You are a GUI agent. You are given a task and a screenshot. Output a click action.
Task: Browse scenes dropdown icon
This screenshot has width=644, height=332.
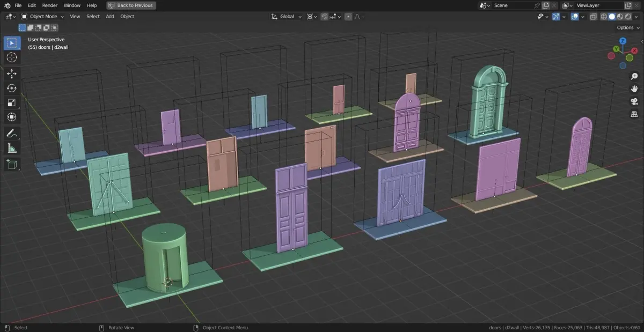(485, 5)
